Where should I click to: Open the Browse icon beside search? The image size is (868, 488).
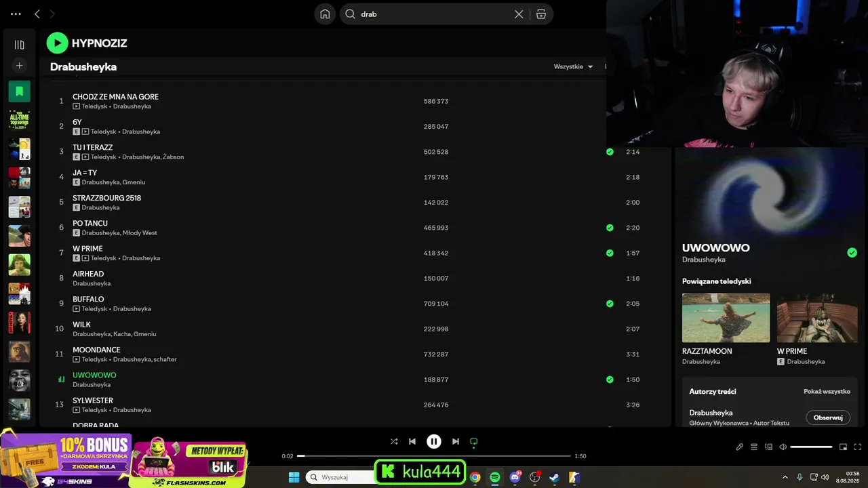click(x=541, y=14)
